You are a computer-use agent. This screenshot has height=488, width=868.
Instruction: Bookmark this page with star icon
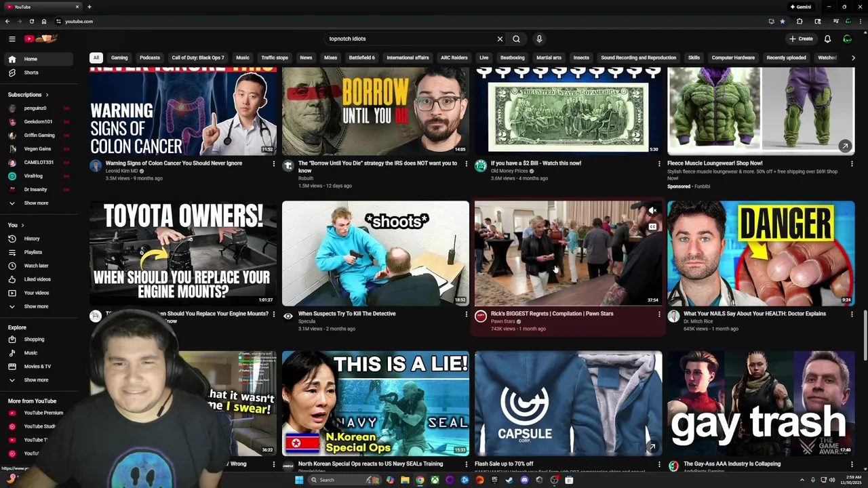[782, 21]
